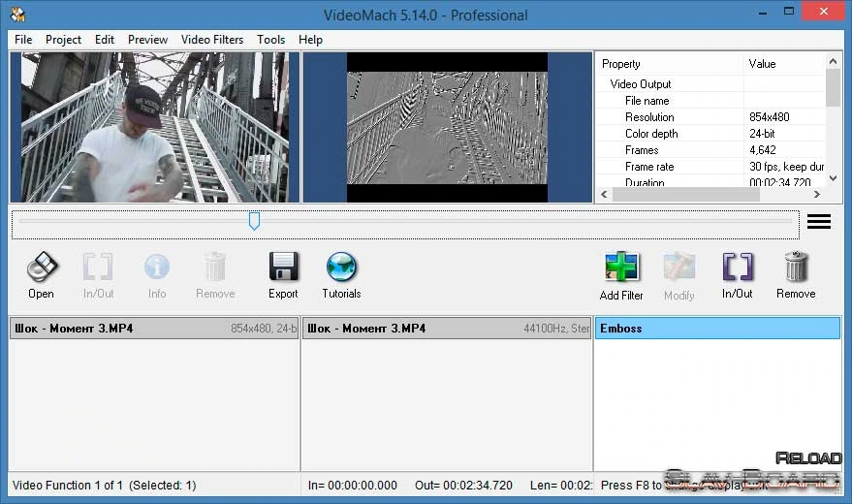Viewport: 852px width, 504px height.
Task: Click property panel scroll up arrow
Action: tap(833, 62)
